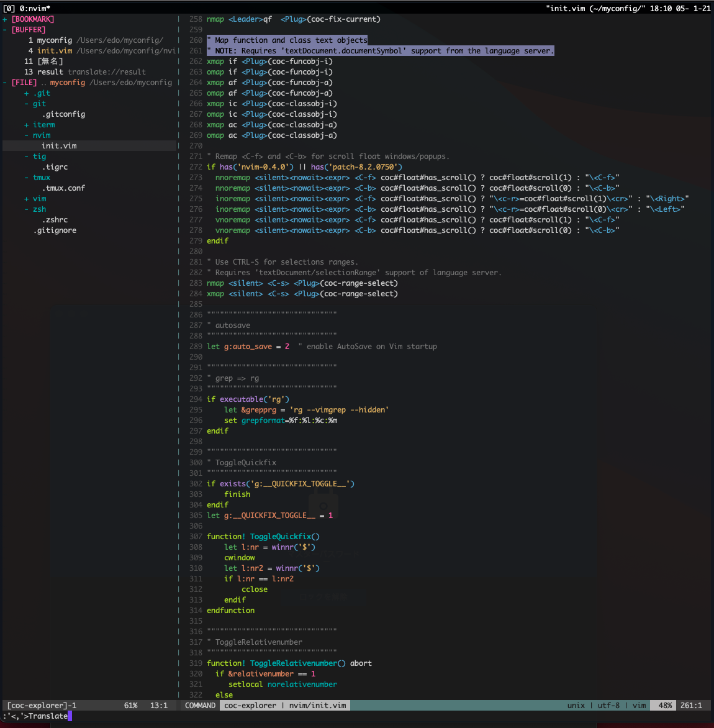The height and width of the screenshot is (728, 714).
Task: Click function! ToggleQuickfix() definition
Action: 263,537
